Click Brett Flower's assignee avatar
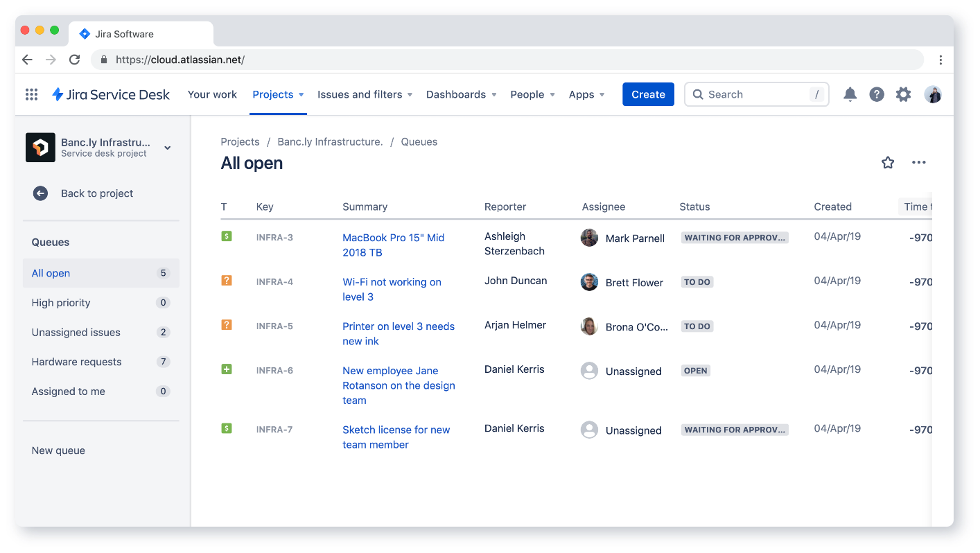 [x=589, y=282]
